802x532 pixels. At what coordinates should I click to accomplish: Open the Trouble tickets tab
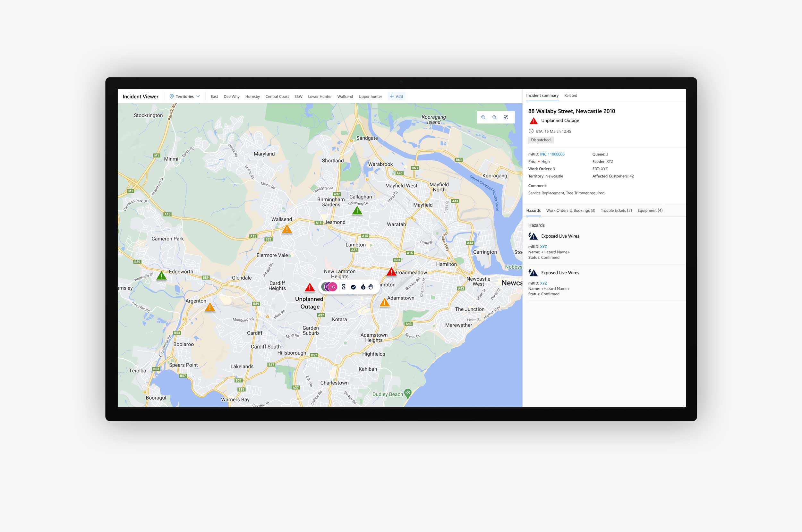(616, 211)
